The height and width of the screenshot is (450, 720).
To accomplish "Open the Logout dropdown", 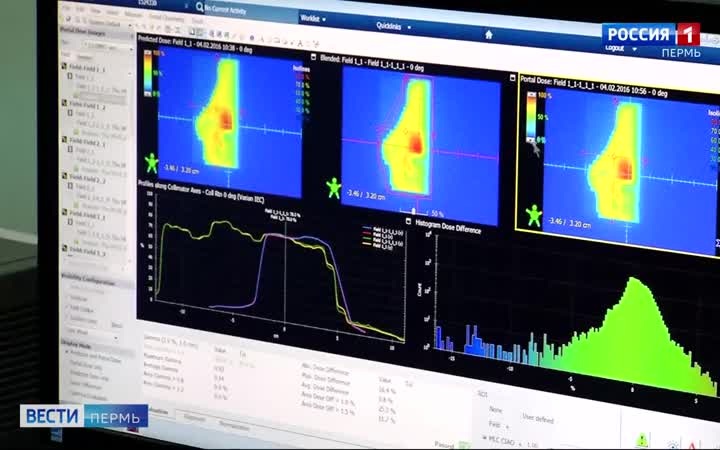I will tap(620, 48).
